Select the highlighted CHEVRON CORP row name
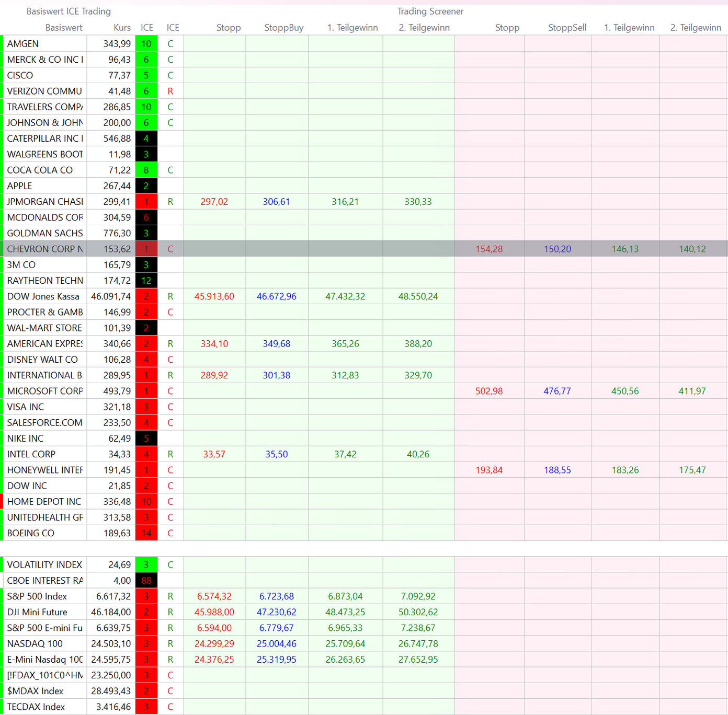 (44, 249)
